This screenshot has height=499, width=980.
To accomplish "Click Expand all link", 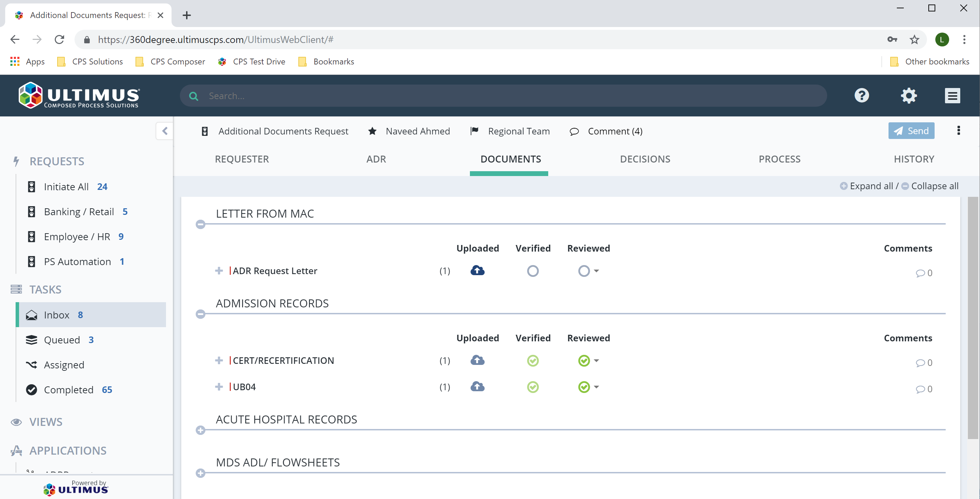I will [x=867, y=186].
